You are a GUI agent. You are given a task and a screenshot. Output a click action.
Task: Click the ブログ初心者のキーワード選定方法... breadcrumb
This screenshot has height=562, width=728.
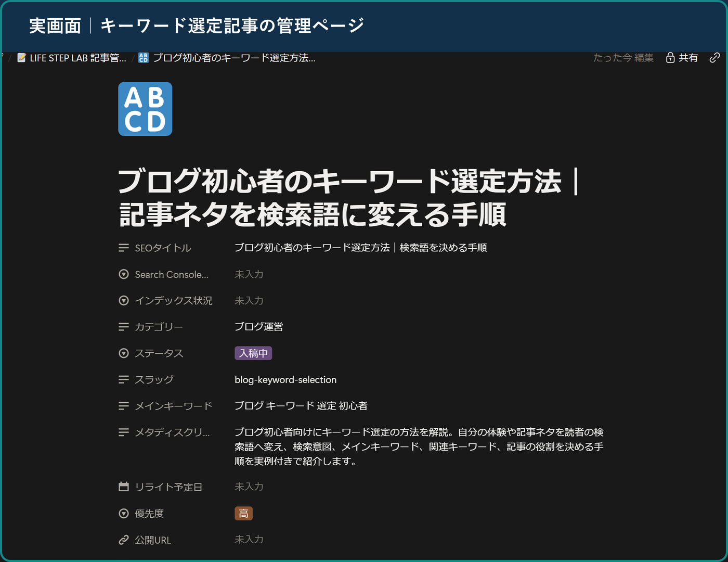click(227, 58)
